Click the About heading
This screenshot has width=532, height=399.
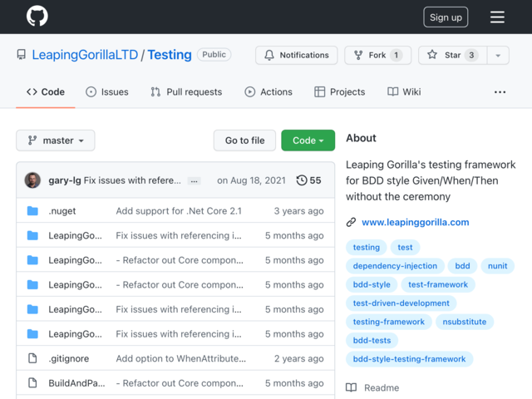pos(361,138)
